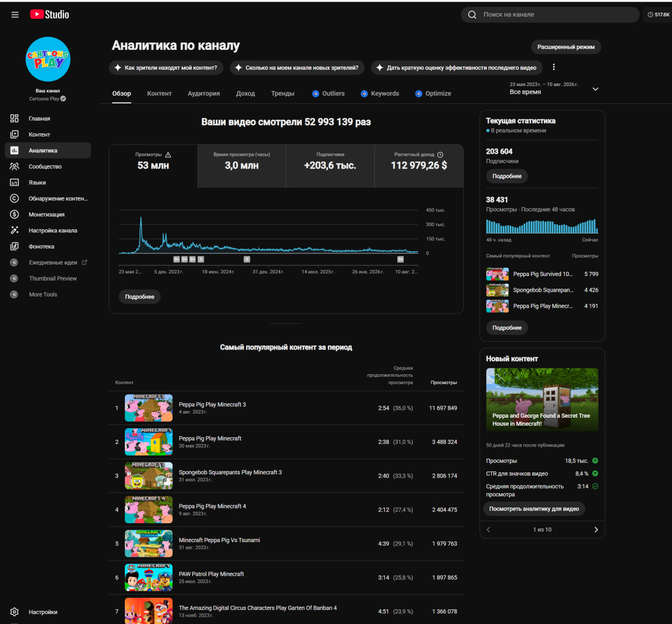The width and height of the screenshot is (672, 624).
Task: Click the chart marker labeled 3
Action: pyautogui.click(x=201, y=259)
